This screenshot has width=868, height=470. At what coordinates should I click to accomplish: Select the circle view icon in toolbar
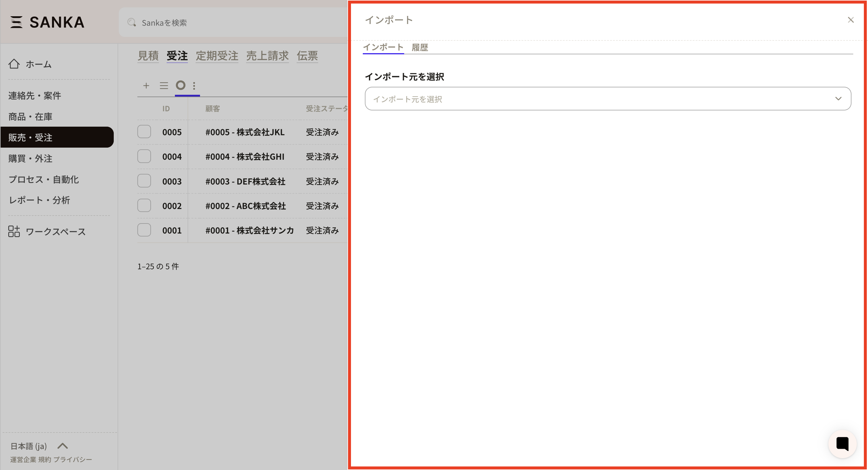pos(181,85)
